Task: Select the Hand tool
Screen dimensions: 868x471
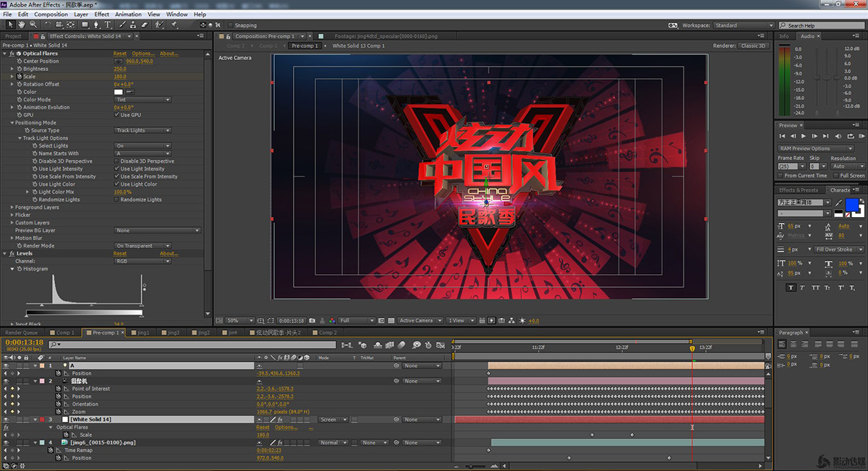Action: pos(22,25)
